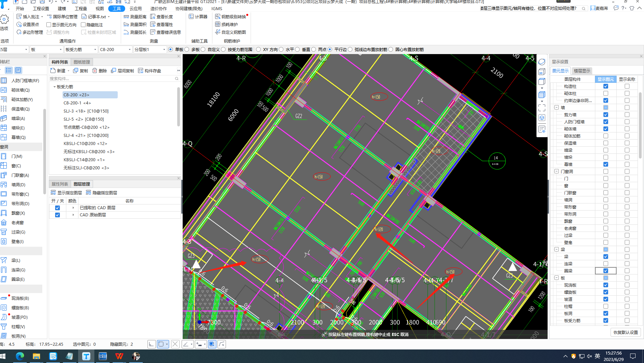Open the 查看长度 view length tool
The height and width of the screenshot is (363, 644).
(161, 17)
